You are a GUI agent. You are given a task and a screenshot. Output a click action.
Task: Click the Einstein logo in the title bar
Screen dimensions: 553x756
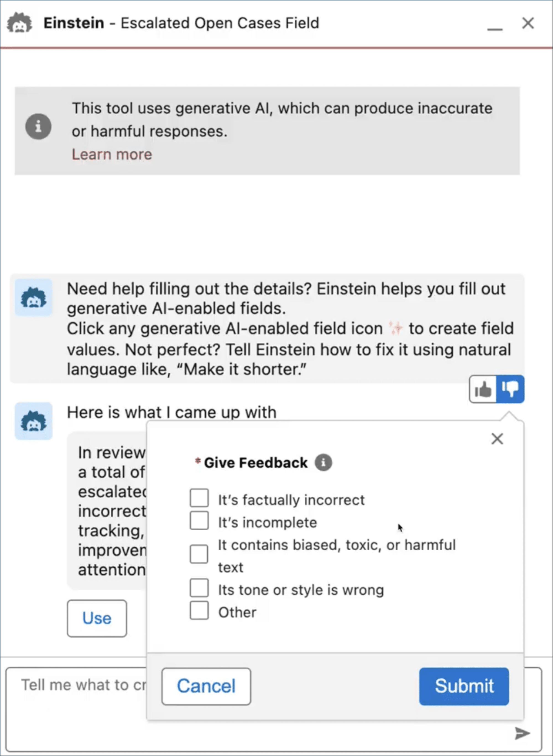20,23
